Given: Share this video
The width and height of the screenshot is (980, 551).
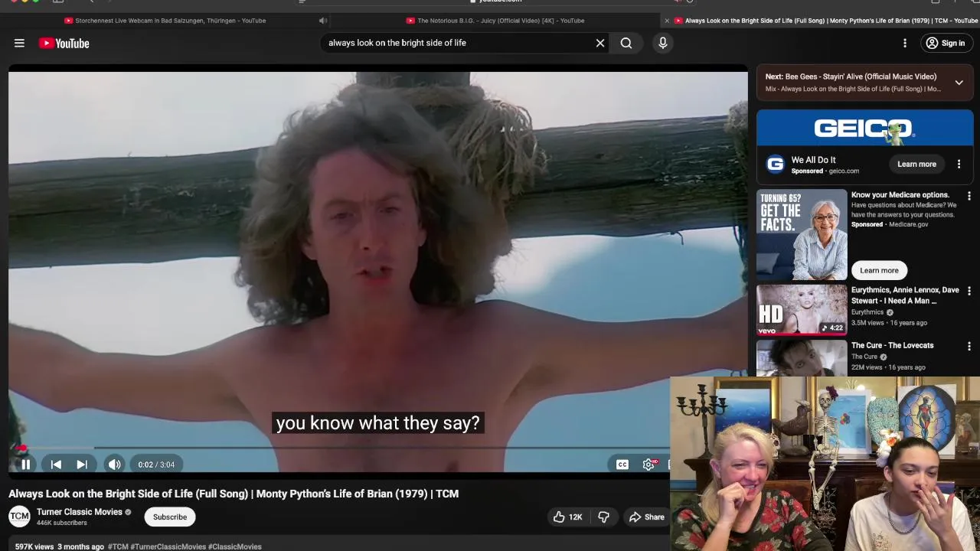Looking at the screenshot, I should (x=647, y=517).
